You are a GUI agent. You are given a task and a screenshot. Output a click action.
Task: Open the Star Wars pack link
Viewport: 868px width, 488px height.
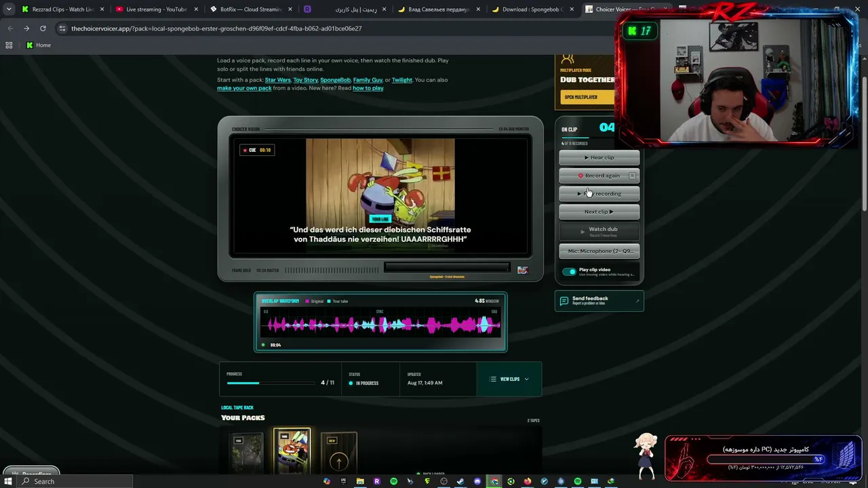pos(278,80)
